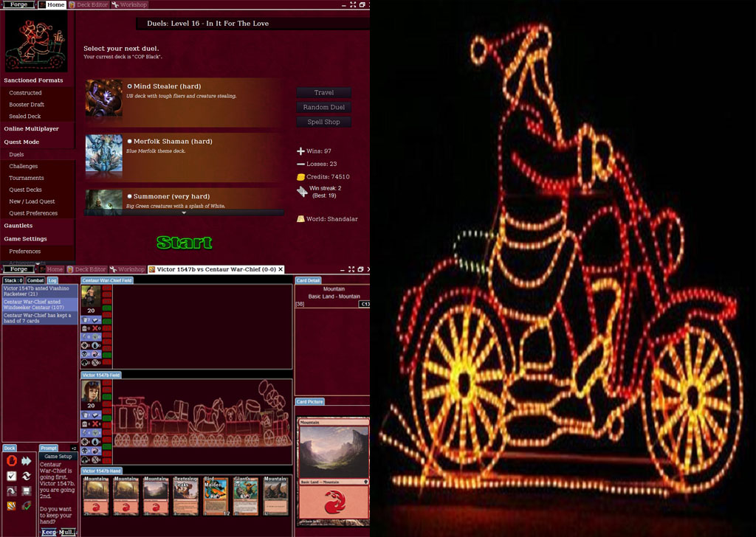Expand the Gauntlets sidebar section
This screenshot has width=756, height=537.
[18, 226]
